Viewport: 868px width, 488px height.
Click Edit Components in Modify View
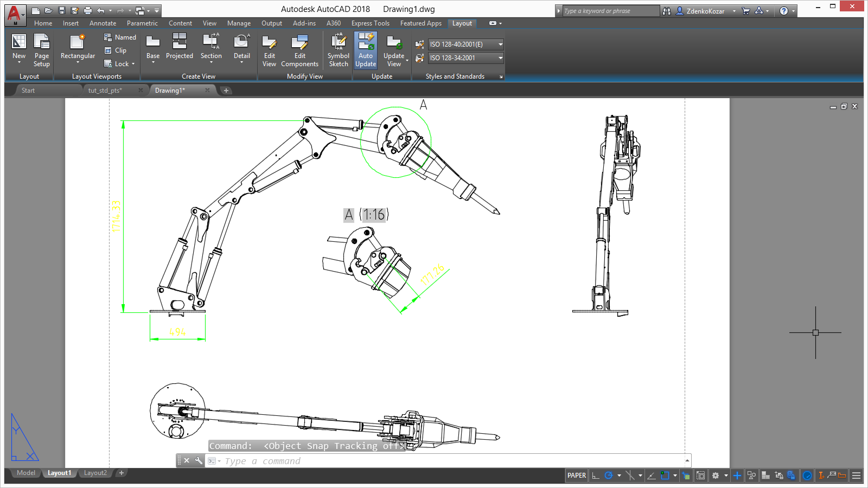coord(299,51)
